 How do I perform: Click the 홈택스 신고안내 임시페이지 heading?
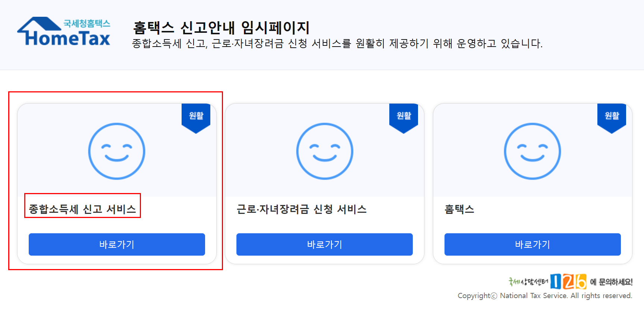[x=221, y=28]
